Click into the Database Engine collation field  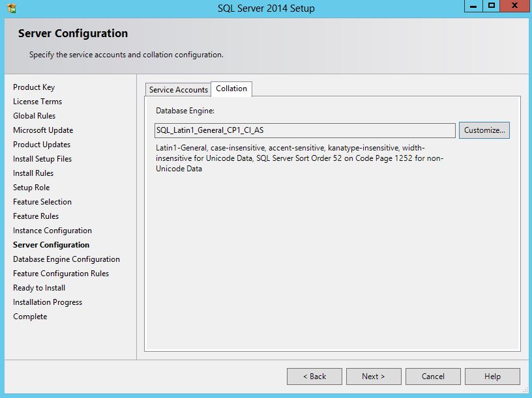[x=304, y=130]
